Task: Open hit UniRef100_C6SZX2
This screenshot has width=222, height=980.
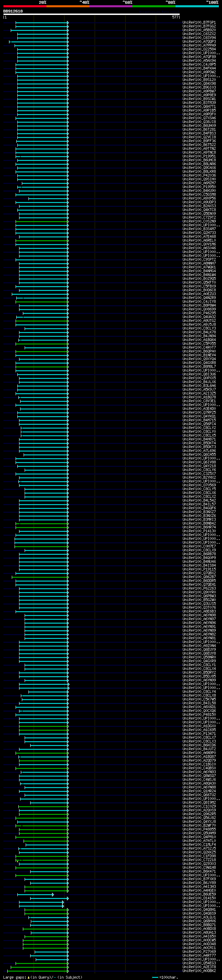Action: click(199, 34)
